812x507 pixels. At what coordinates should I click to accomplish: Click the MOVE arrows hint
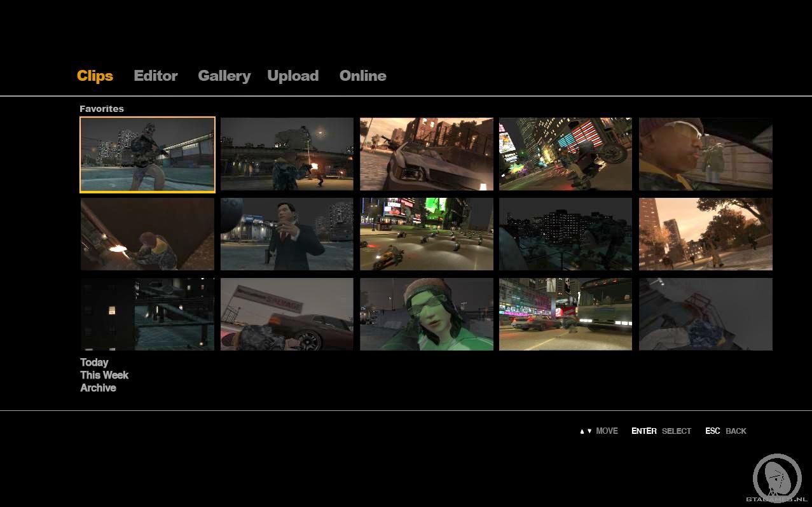[x=599, y=431]
